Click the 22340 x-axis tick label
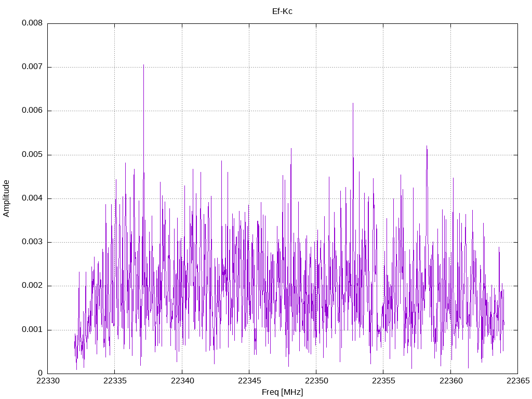 [182, 381]
